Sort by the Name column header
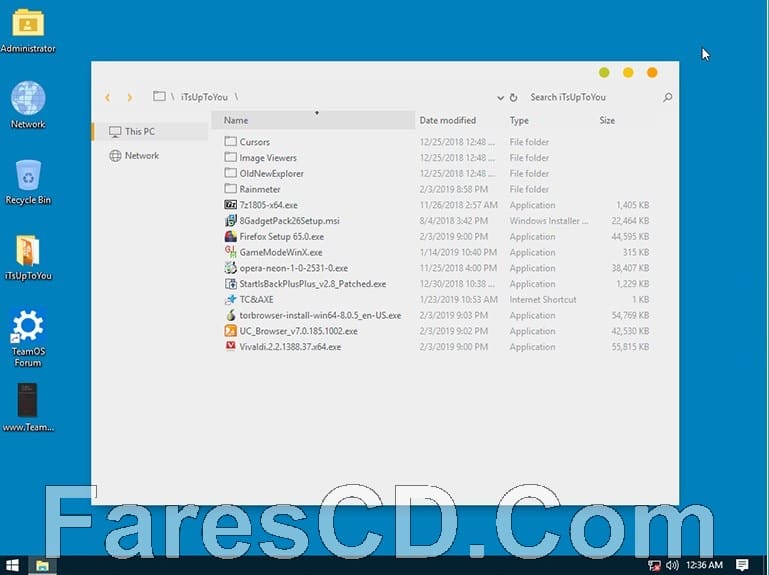This screenshot has height=575, width=769. pyautogui.click(x=313, y=120)
